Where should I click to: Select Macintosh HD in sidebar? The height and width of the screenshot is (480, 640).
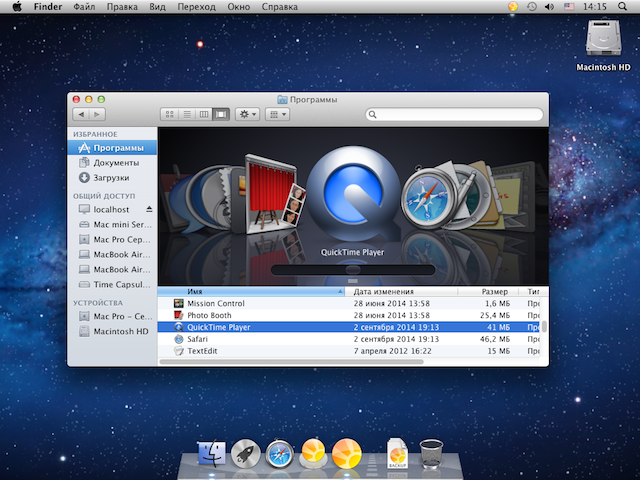[112, 331]
